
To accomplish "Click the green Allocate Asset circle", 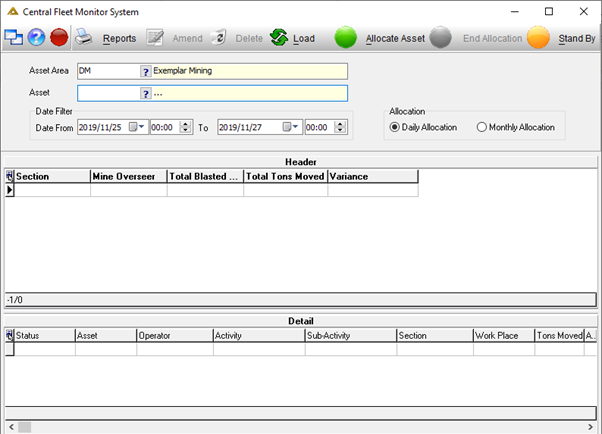I will click(x=346, y=37).
